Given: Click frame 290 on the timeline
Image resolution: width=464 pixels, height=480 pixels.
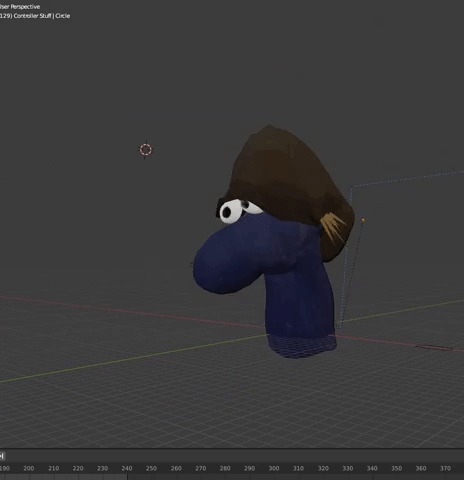Looking at the screenshot, I should (x=249, y=468).
